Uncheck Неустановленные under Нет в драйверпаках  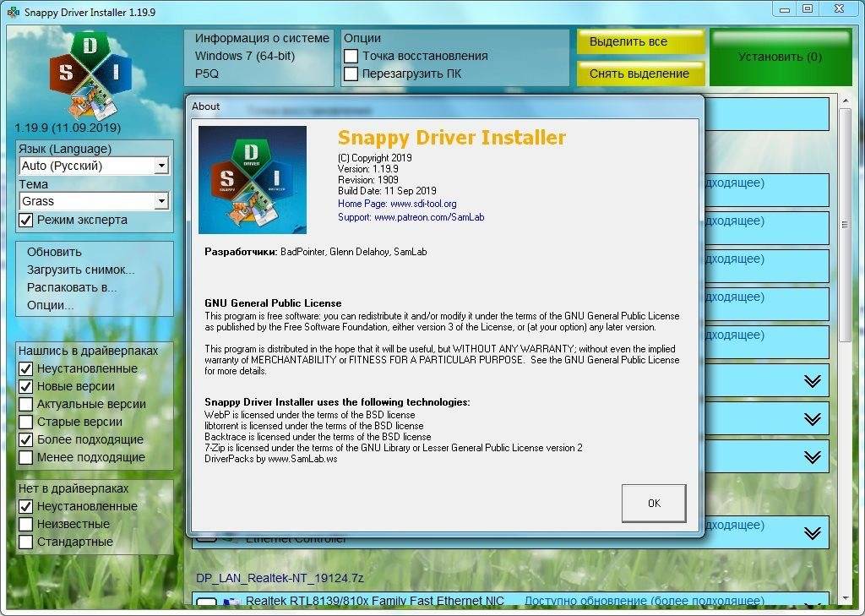point(26,506)
